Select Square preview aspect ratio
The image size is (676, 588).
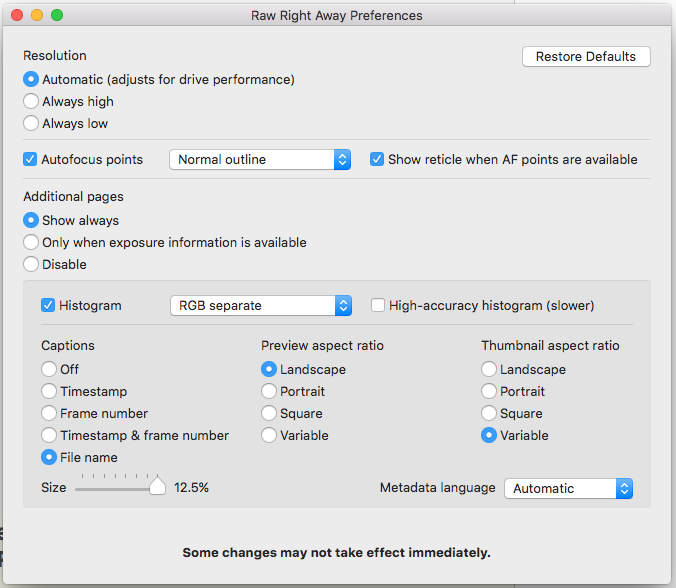[269, 413]
